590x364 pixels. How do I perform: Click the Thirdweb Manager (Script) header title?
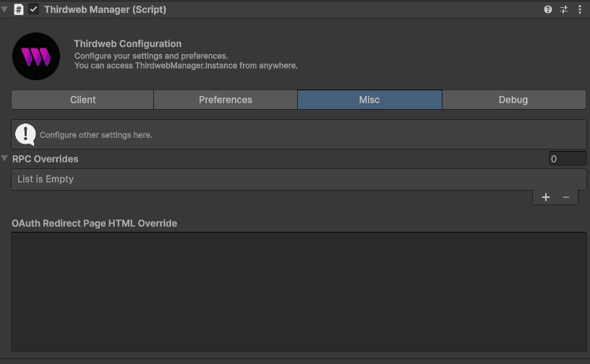[105, 9]
